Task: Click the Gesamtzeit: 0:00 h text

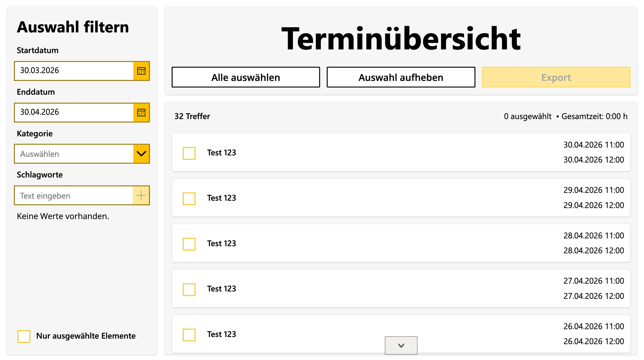Action: pos(595,116)
